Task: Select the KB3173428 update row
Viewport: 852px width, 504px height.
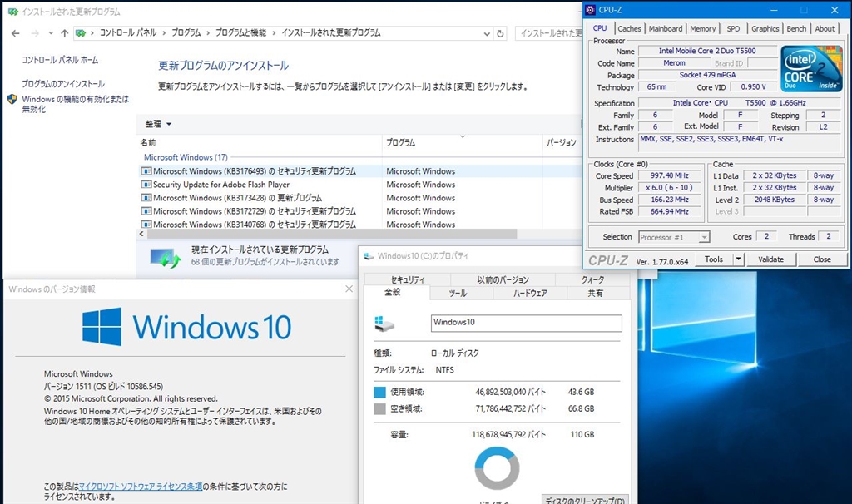Action: [x=359, y=198]
